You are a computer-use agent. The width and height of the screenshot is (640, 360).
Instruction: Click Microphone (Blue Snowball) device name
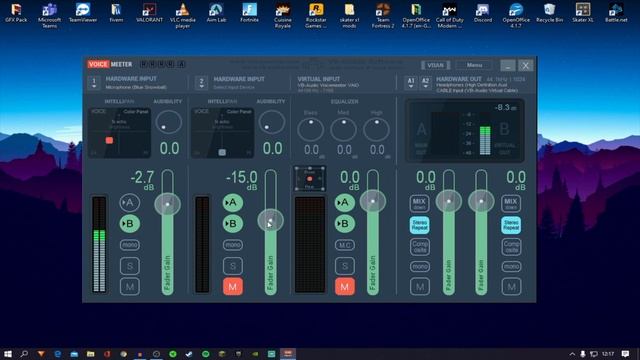click(136, 87)
